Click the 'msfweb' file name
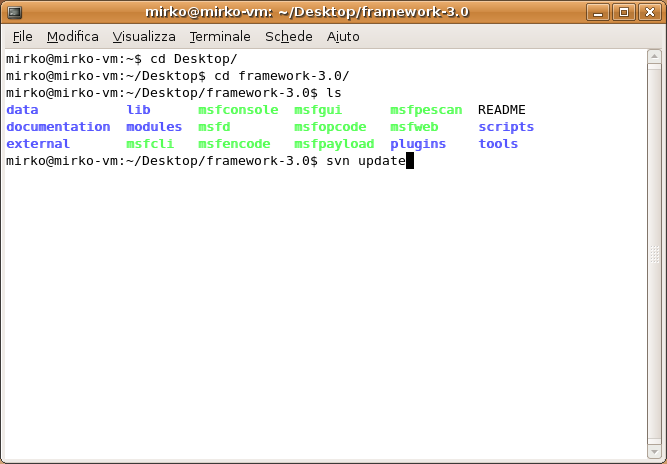The image size is (667, 464). pyautogui.click(x=414, y=127)
